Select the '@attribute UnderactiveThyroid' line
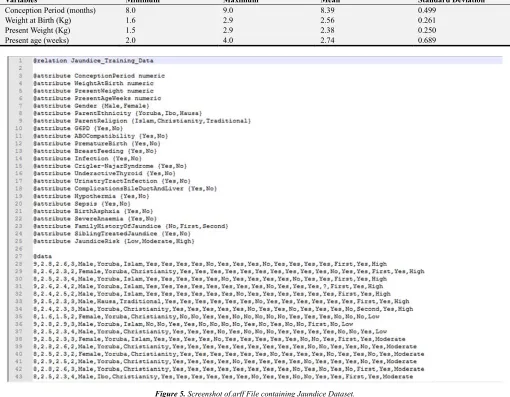The image size is (510, 397). tap(104, 173)
